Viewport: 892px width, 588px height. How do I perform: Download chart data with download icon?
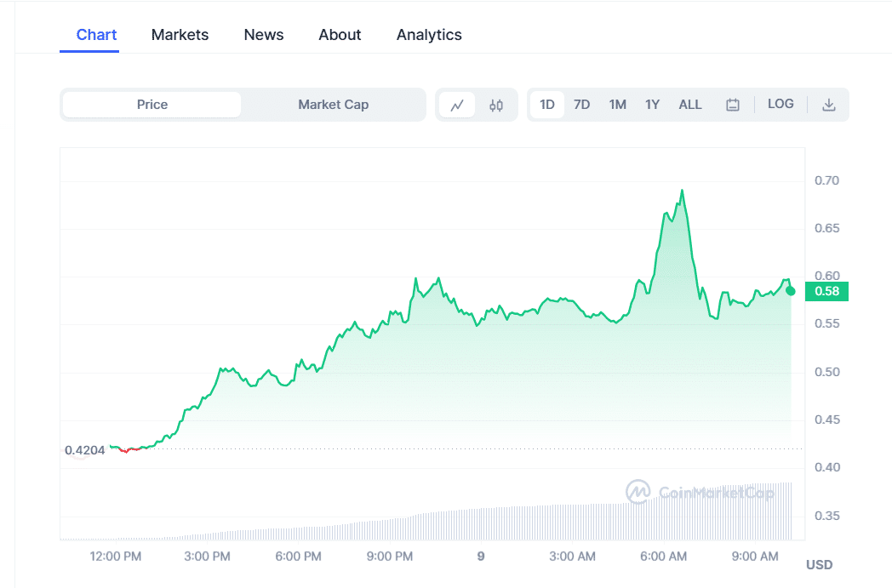point(828,105)
